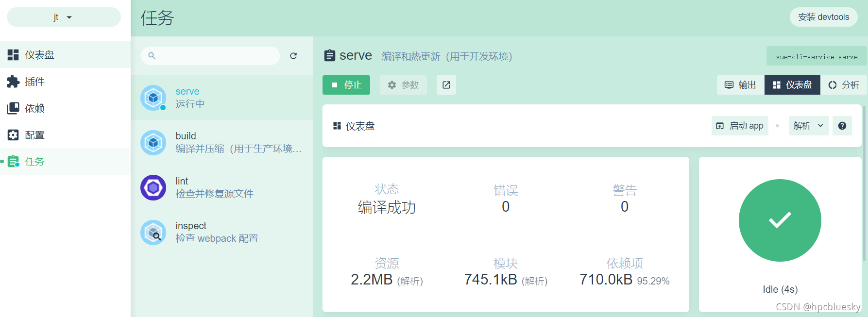Click the puzzle piece plugins icon

(13, 82)
